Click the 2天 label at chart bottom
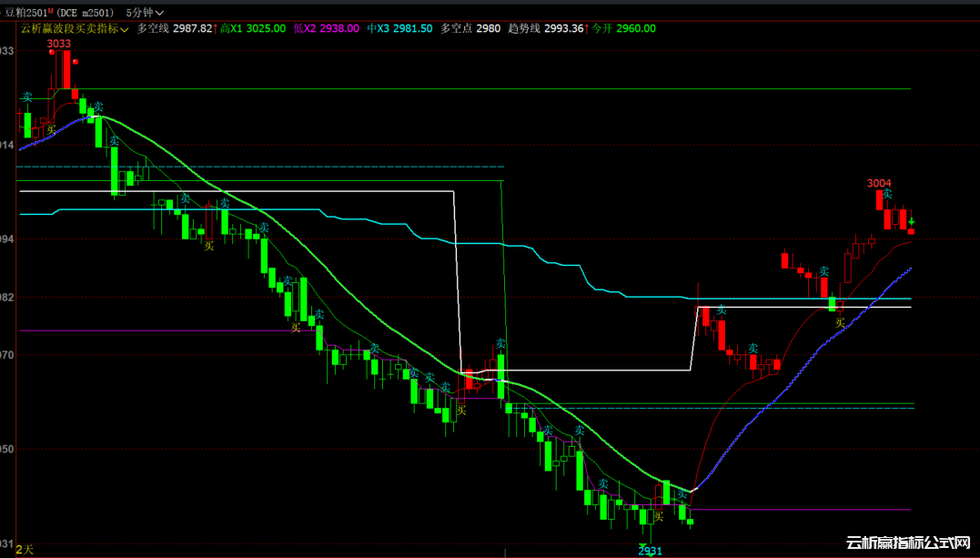Screen dimensions: 980x558 point(24,550)
